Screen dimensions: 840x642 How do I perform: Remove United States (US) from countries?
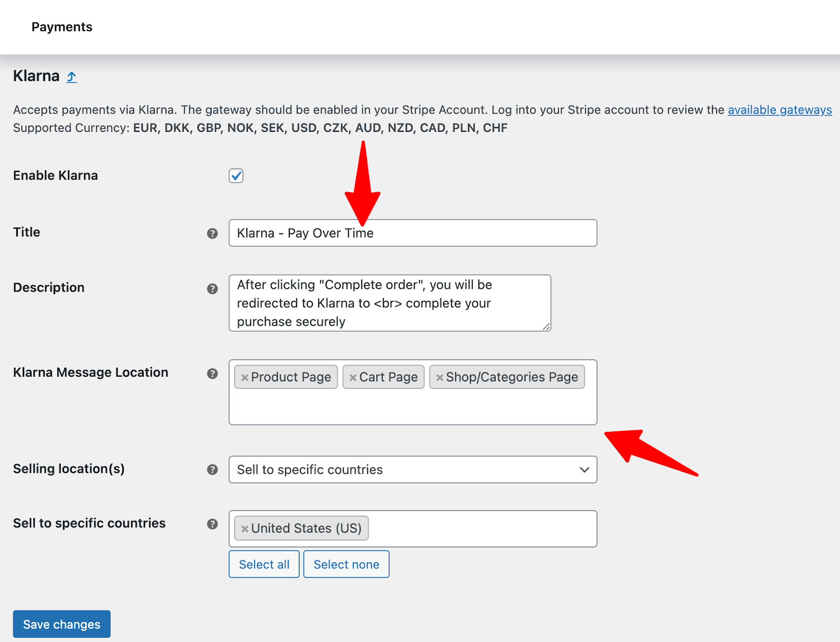[244, 529]
